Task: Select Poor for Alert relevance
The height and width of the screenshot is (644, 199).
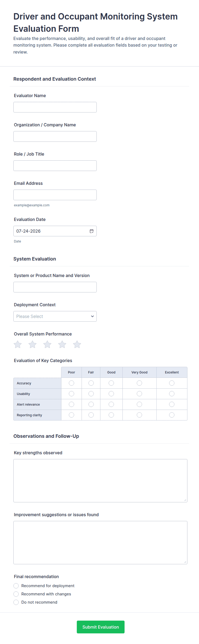Action: (x=71, y=404)
